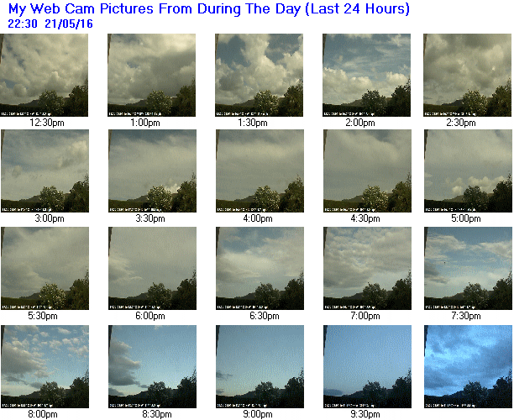Click the last blue night-sky thumbnail
This screenshot has width=514, height=420.
tap(468, 367)
